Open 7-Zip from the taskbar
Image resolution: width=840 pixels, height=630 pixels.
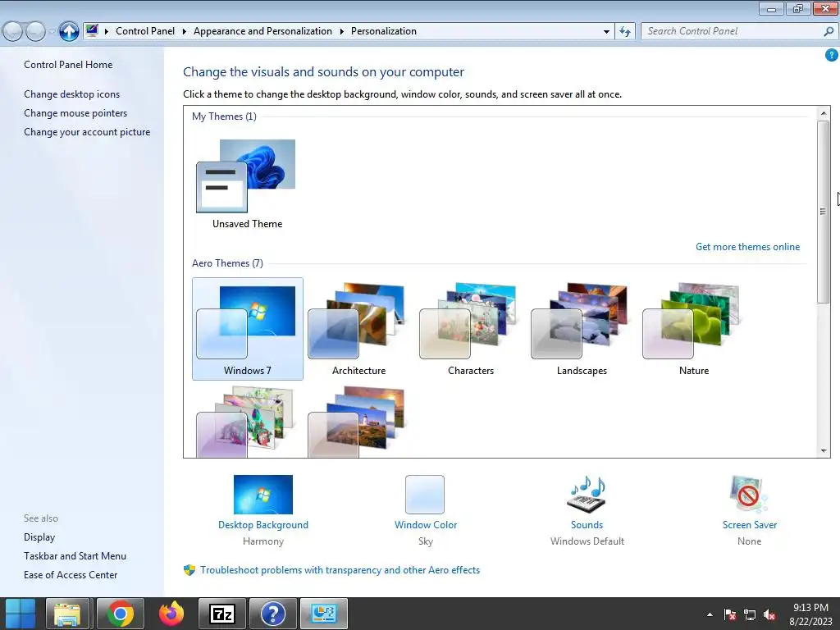222,614
